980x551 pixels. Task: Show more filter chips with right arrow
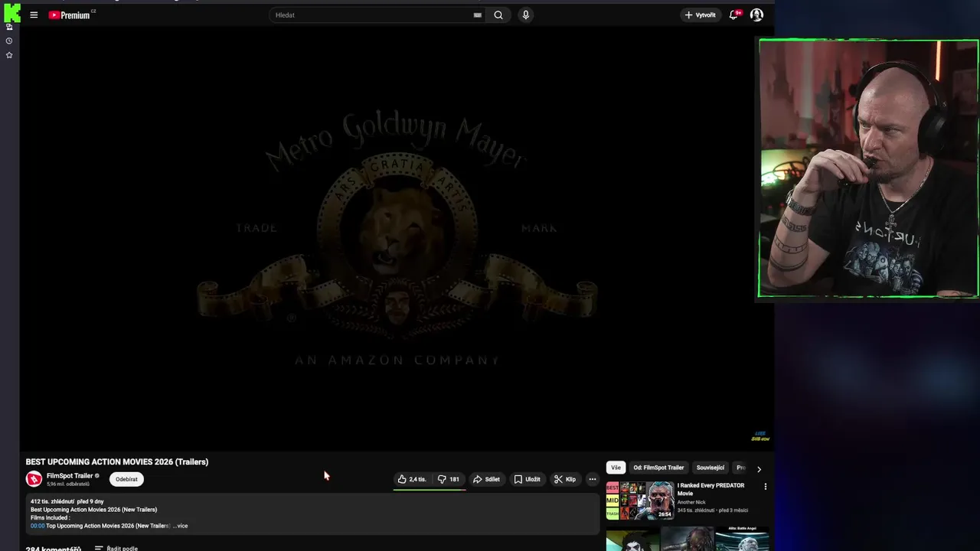tap(759, 468)
